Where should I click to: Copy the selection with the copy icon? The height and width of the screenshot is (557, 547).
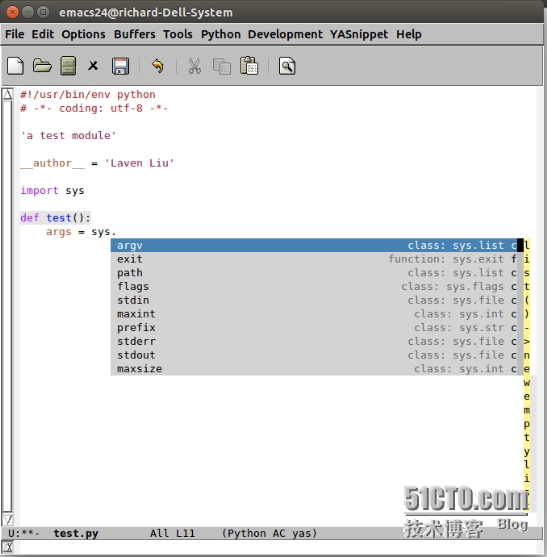coord(222,66)
